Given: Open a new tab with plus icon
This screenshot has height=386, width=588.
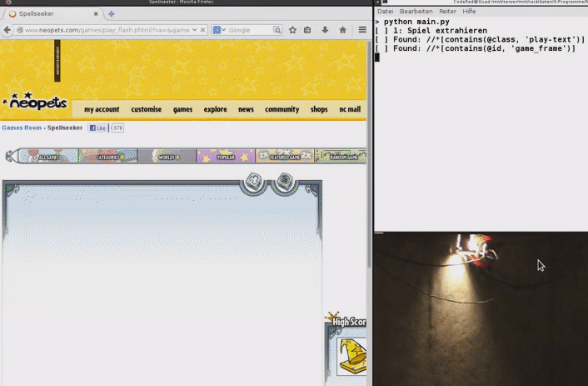Looking at the screenshot, I should [112, 14].
